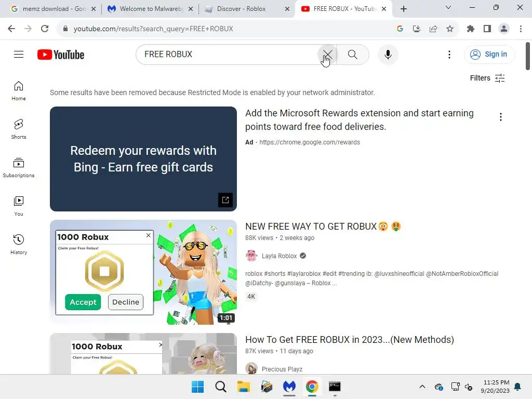532x399 pixels.
Task: Open How To Get FREE ROBUX in 2023 video
Action: (x=350, y=340)
